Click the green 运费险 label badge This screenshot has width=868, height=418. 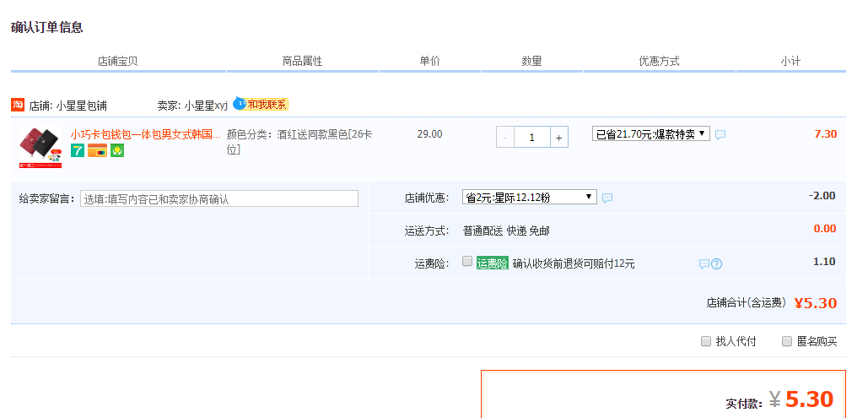click(492, 263)
